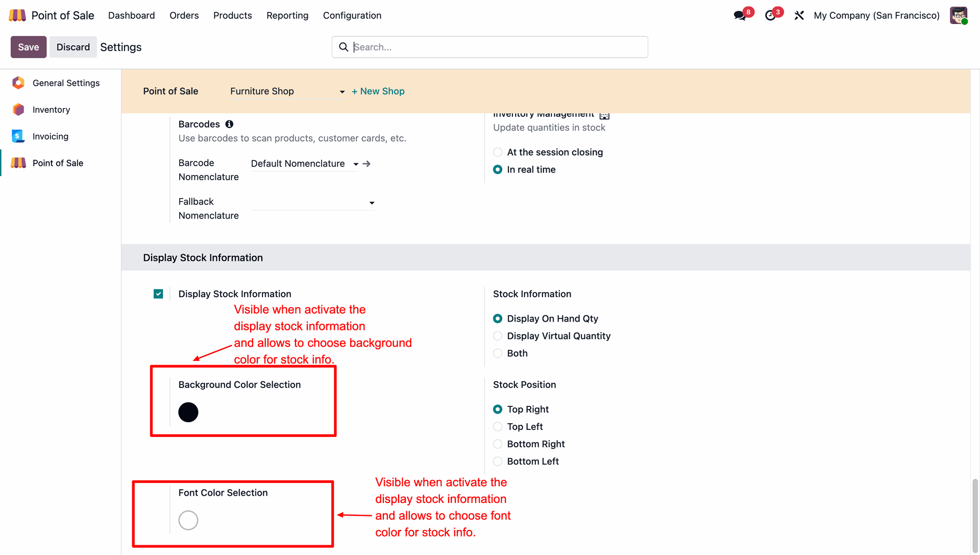This screenshot has width=980, height=555.
Task: Open Barcode Nomenclature external link arrow
Action: click(366, 163)
